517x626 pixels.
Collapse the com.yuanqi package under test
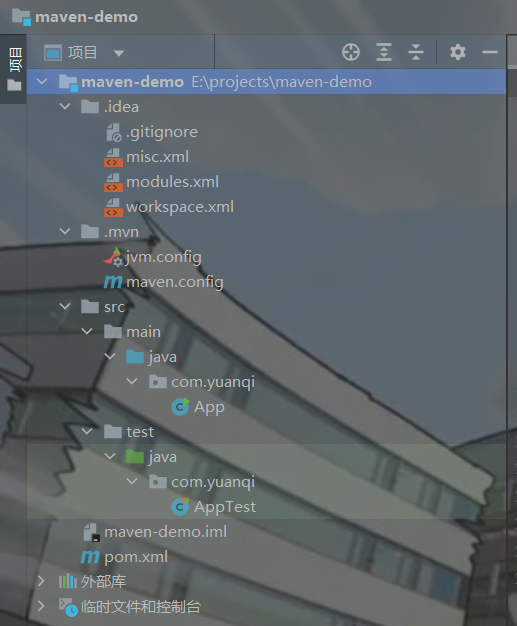click(x=132, y=481)
